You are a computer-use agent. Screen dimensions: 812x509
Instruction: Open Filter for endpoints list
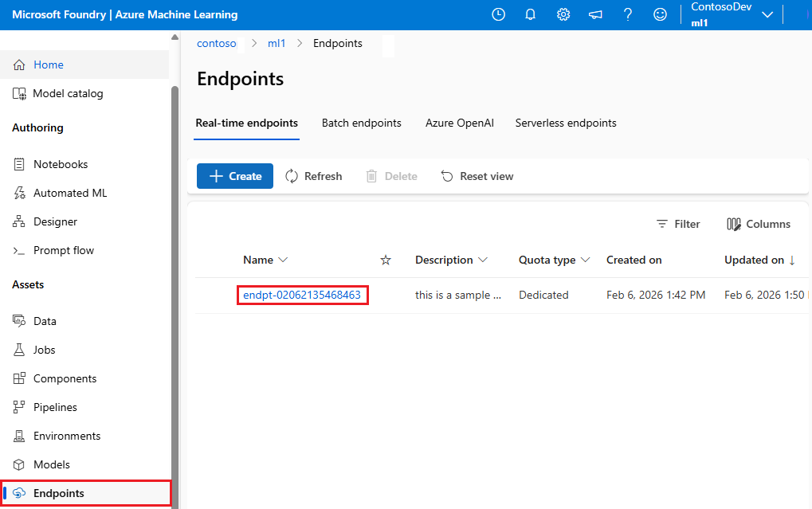(677, 224)
